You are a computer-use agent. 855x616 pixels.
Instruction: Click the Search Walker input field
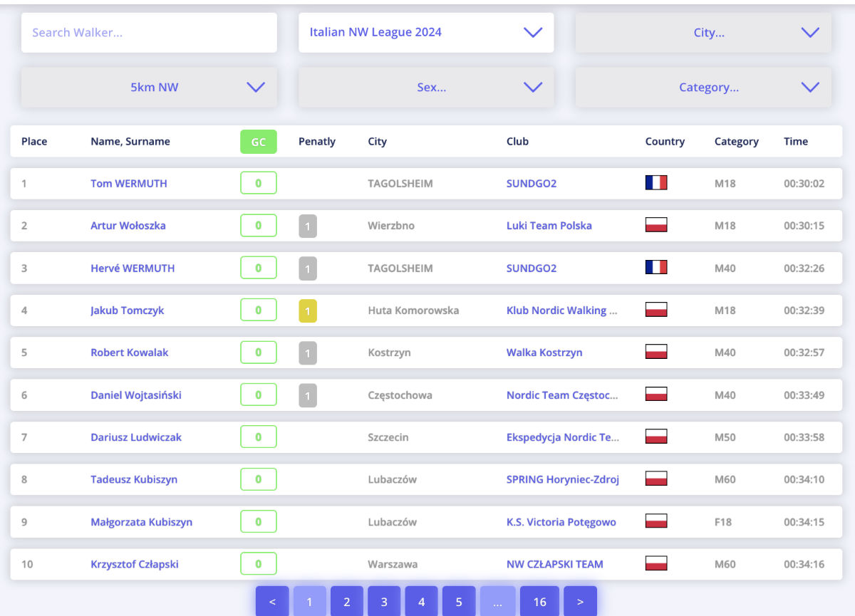(149, 32)
